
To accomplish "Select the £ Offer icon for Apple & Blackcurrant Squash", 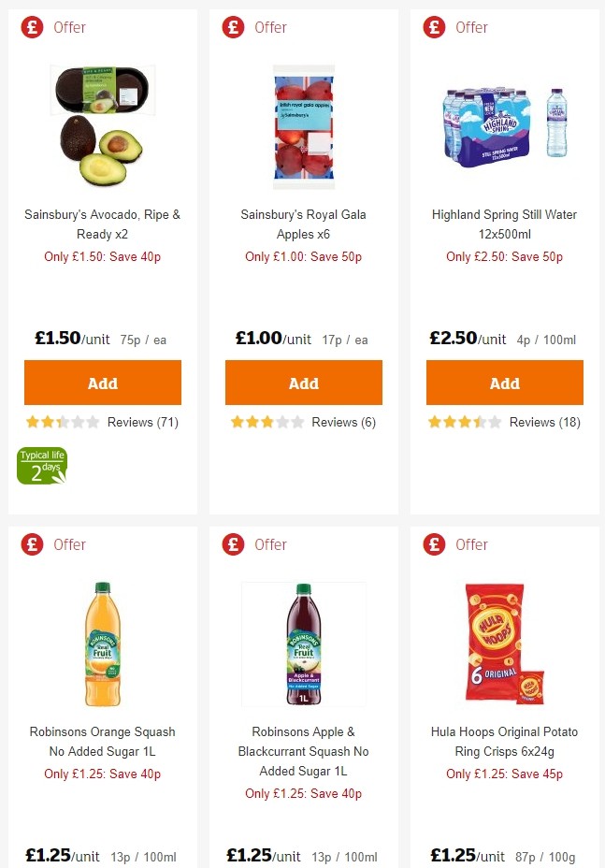I will coord(233,544).
